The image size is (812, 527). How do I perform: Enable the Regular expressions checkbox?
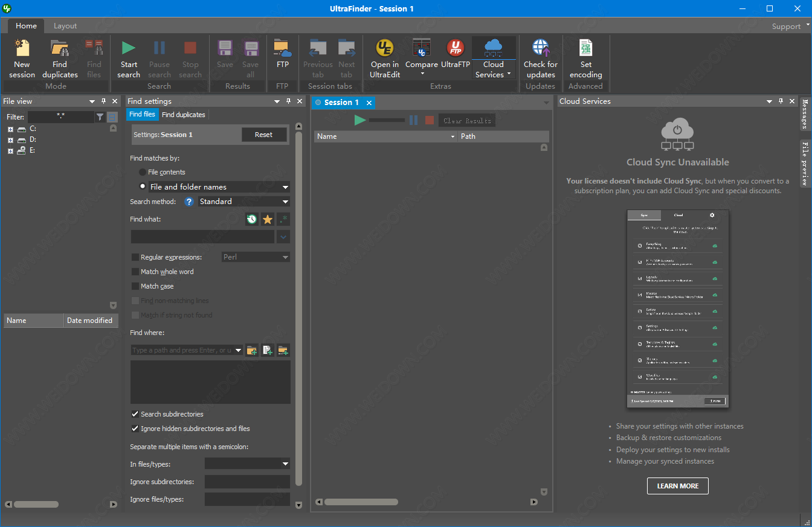coord(135,257)
